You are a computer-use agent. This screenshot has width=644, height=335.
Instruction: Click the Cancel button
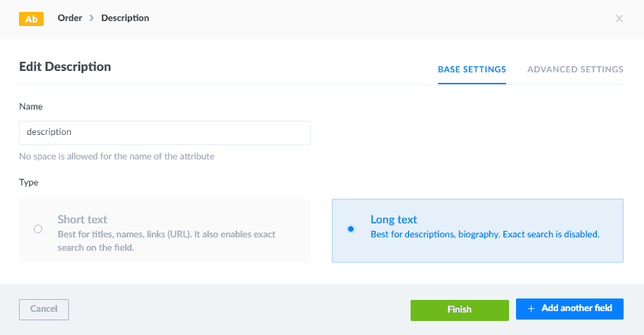[44, 309]
